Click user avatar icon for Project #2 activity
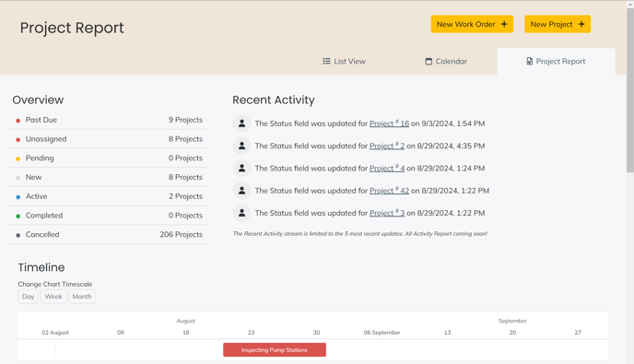This screenshot has width=634, height=364. pos(241,146)
